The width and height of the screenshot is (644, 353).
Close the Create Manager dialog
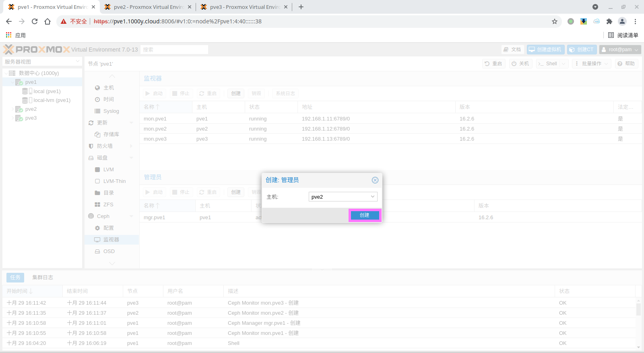point(375,180)
